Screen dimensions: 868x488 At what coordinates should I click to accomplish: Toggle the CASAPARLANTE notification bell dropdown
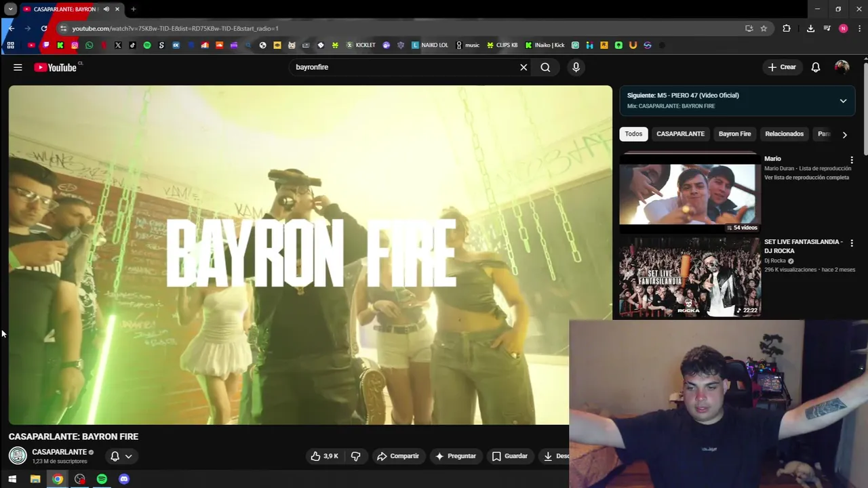coord(121,456)
